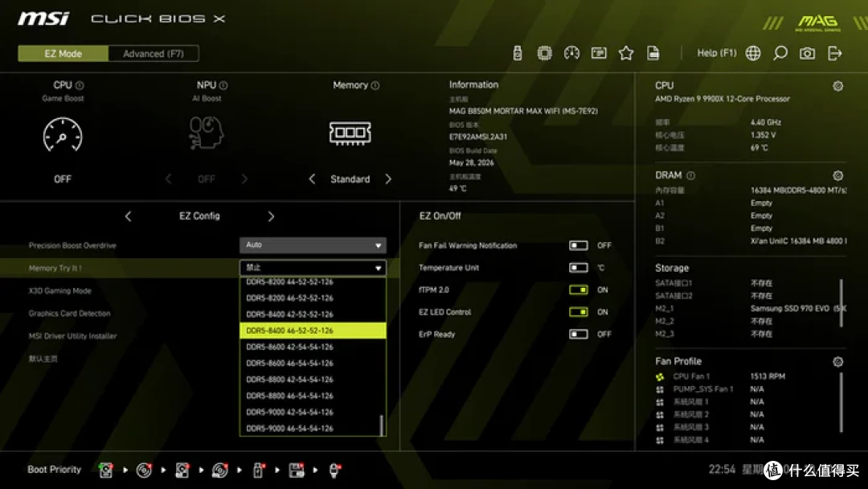Viewport: 868px width, 489px height.
Task: Go to previous EZ Config page arrow
Action: click(x=128, y=216)
